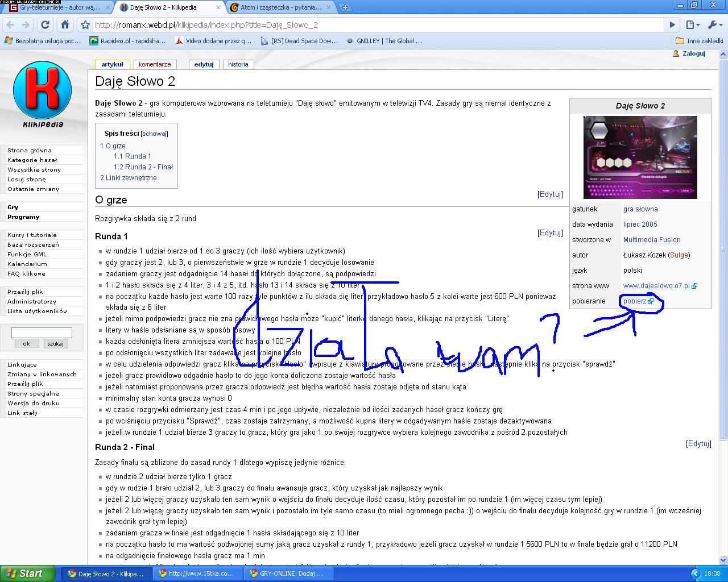Close the Daję Słowo 2 browser tab

coord(218,7)
